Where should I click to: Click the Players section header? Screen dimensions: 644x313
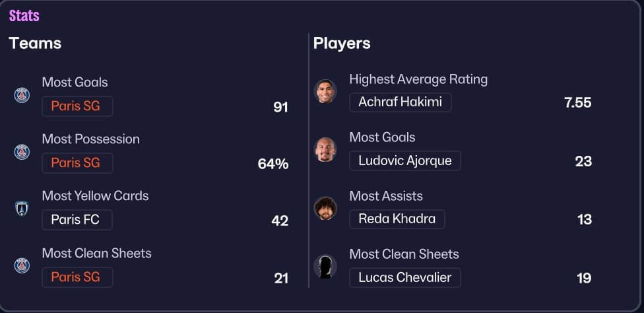tap(342, 44)
